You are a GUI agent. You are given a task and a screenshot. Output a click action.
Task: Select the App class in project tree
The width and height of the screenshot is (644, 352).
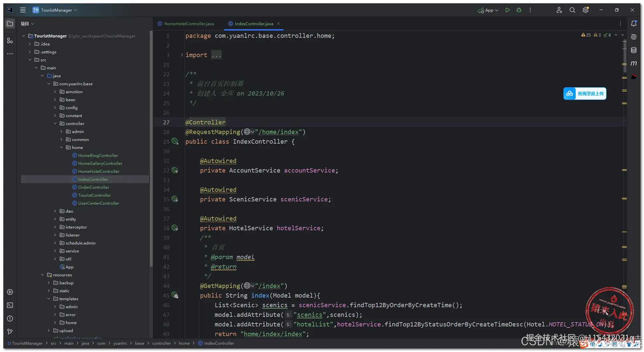(69, 267)
